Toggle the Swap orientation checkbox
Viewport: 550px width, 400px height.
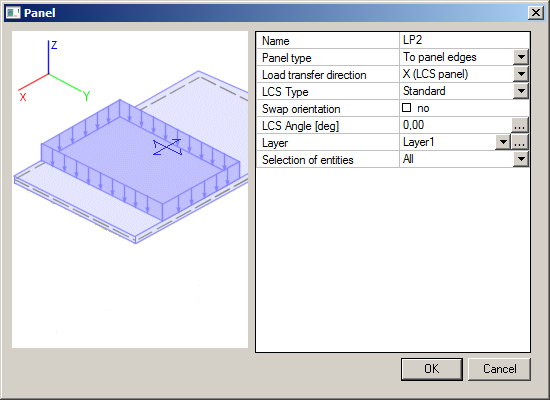pyautogui.click(x=406, y=107)
